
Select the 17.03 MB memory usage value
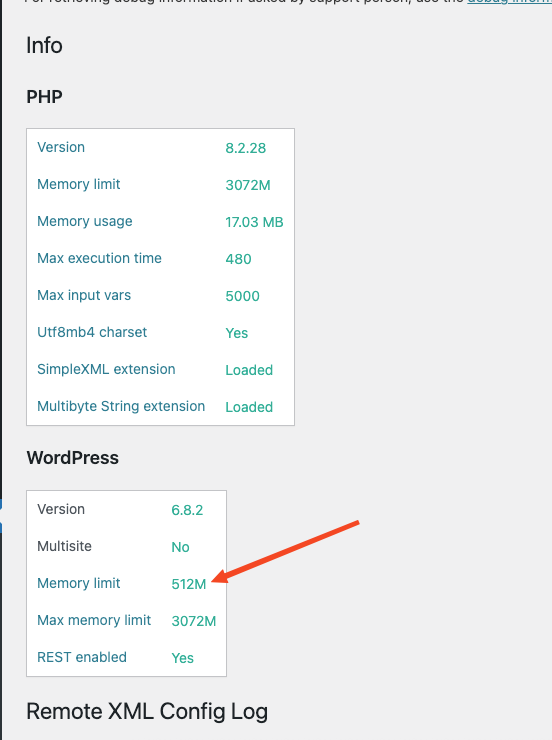(x=254, y=222)
